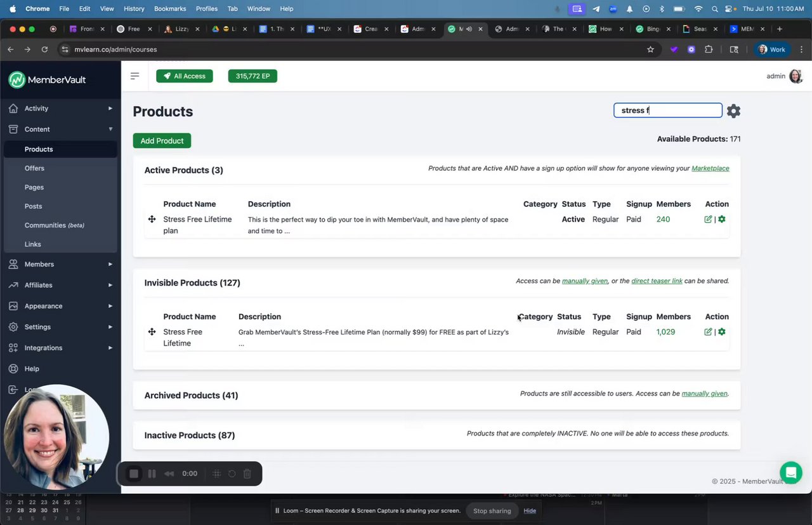The image size is (812, 525).
Task: Hide the Loom sharing notification bar
Action: click(x=530, y=511)
